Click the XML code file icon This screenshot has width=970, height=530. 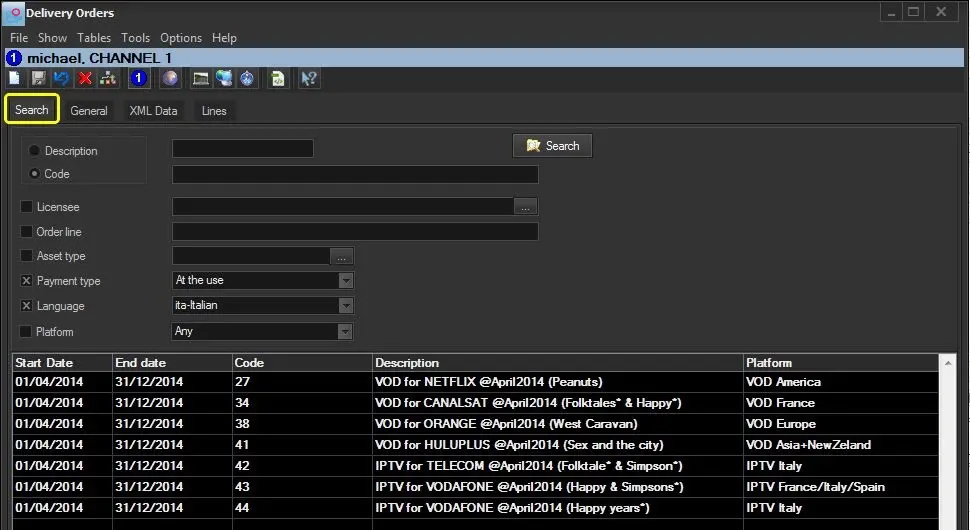tap(278, 78)
